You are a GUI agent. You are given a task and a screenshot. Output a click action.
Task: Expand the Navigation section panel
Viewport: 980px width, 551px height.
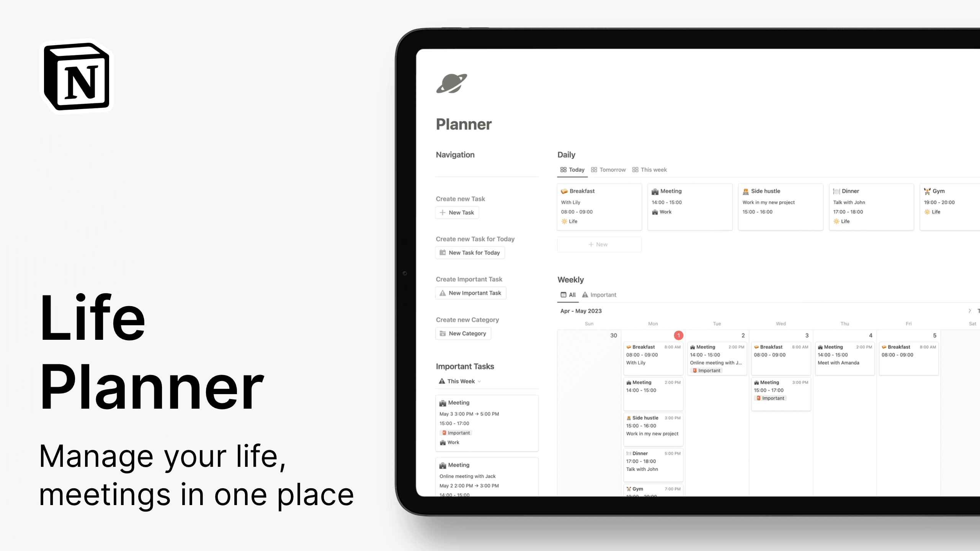[455, 154]
